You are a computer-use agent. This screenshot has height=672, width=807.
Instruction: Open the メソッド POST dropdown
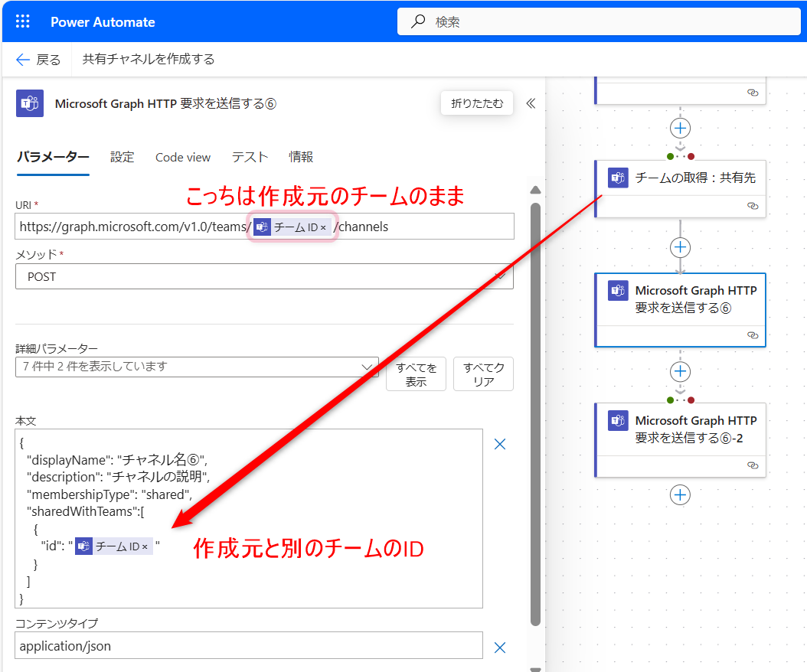pos(265,276)
